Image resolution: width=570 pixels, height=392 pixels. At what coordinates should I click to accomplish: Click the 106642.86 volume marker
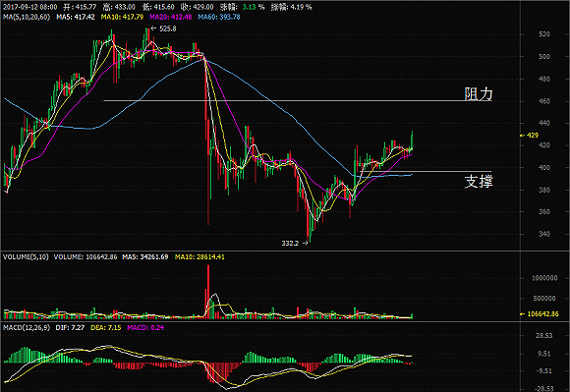point(542,313)
